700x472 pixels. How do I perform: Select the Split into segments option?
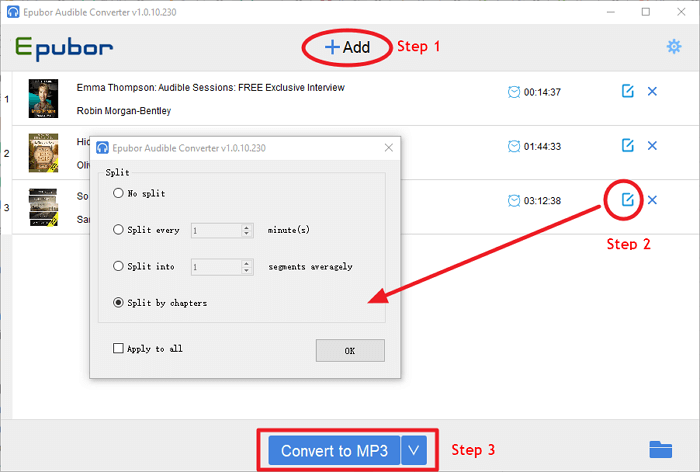118,266
